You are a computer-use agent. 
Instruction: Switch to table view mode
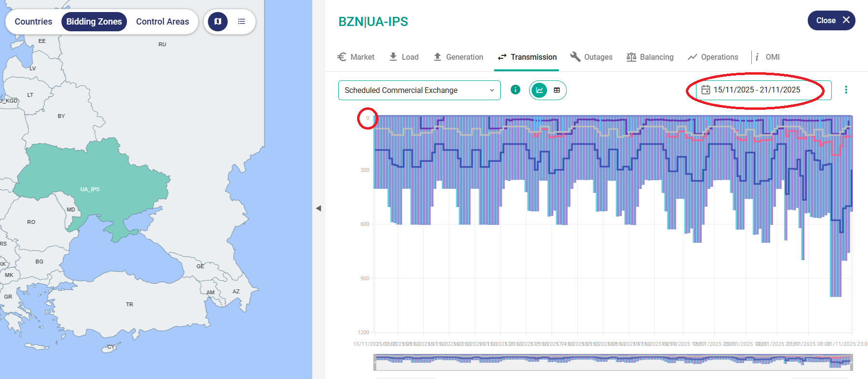coord(557,90)
